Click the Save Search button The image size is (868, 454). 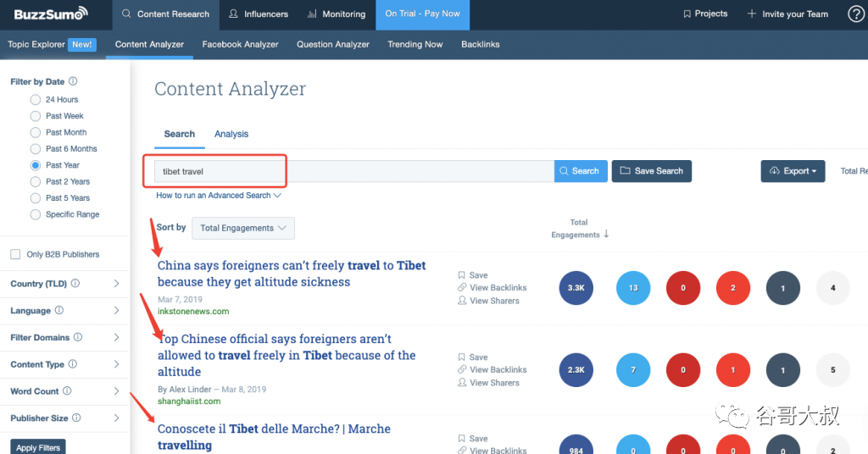652,171
